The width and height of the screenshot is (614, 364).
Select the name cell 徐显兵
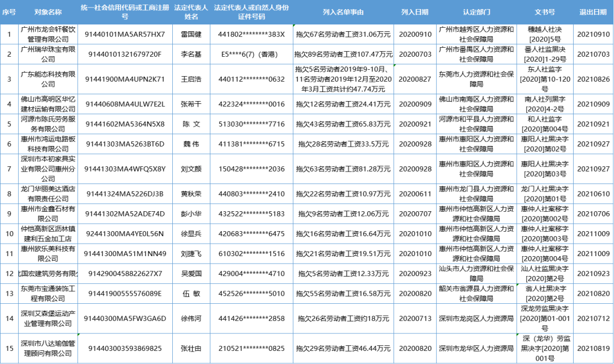(191, 234)
